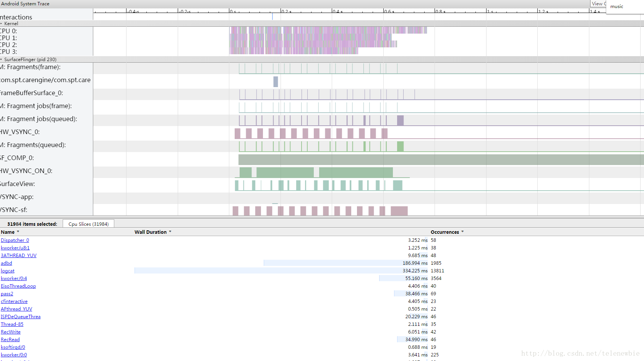Viewport: 644px width, 361px height.
Task: Open the ISPDeQueueThrea link
Action: (x=21, y=317)
